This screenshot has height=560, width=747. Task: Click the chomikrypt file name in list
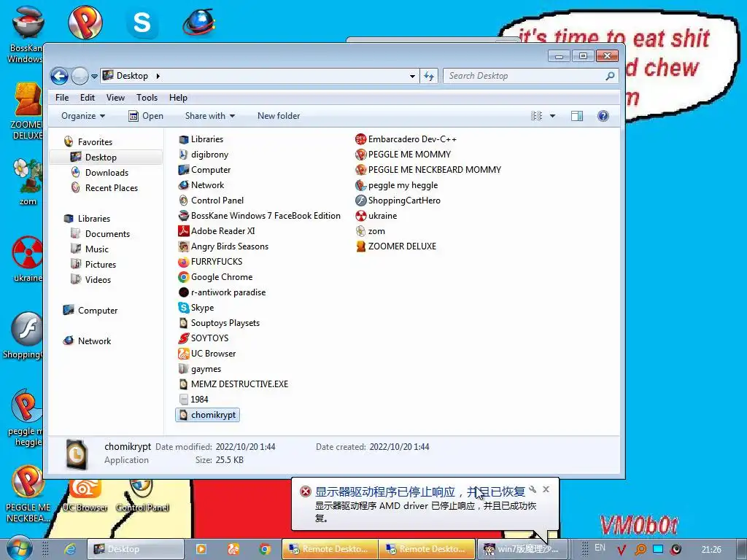[x=213, y=415]
